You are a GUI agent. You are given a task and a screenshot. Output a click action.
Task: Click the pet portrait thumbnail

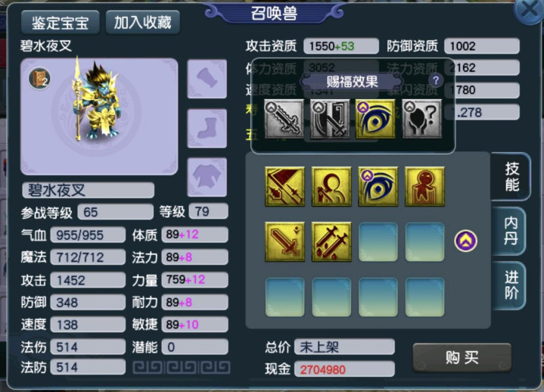(99, 117)
